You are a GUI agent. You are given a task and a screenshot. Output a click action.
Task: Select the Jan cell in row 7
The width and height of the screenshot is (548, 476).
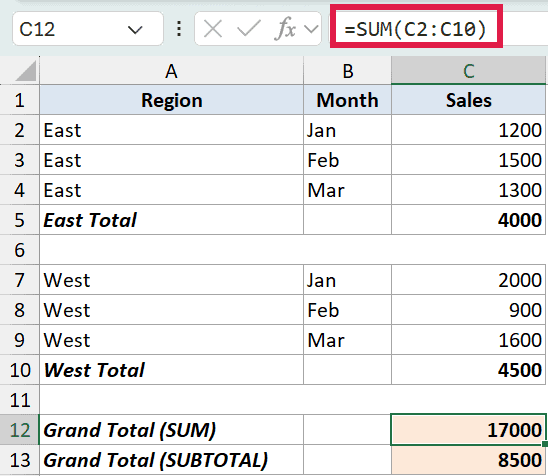tap(347, 280)
